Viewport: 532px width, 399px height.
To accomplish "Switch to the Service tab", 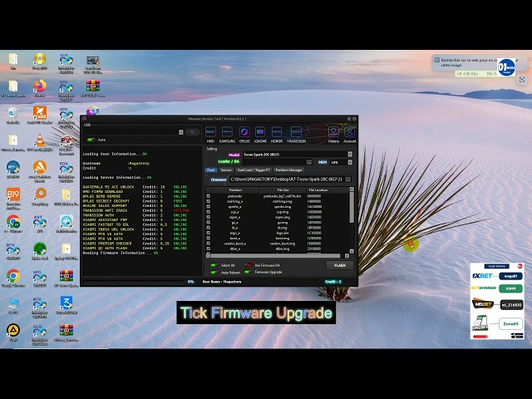I will coord(226,170).
